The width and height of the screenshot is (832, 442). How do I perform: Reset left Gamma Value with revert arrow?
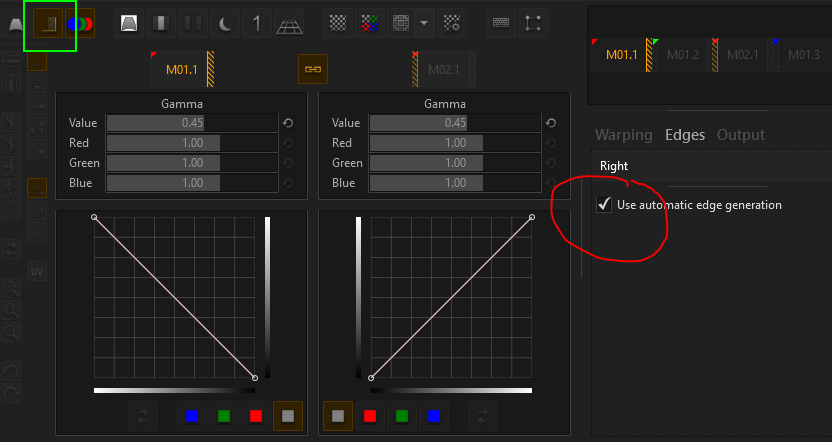(x=288, y=123)
